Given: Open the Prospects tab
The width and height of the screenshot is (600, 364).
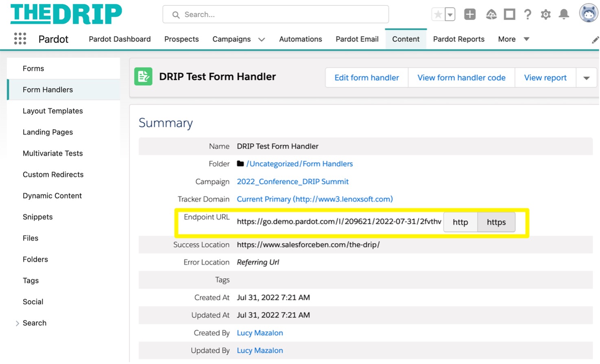Looking at the screenshot, I should point(181,39).
